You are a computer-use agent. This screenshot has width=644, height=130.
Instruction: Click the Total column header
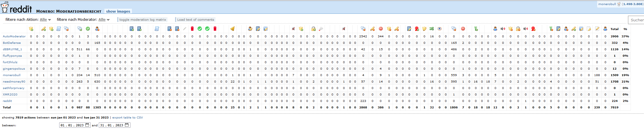(x=614, y=29)
